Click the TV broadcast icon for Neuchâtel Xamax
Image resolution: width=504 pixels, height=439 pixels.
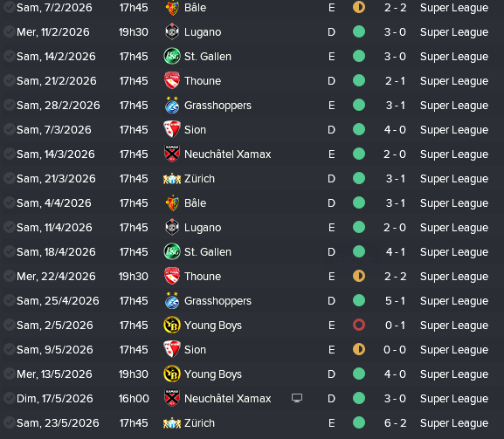[297, 398]
